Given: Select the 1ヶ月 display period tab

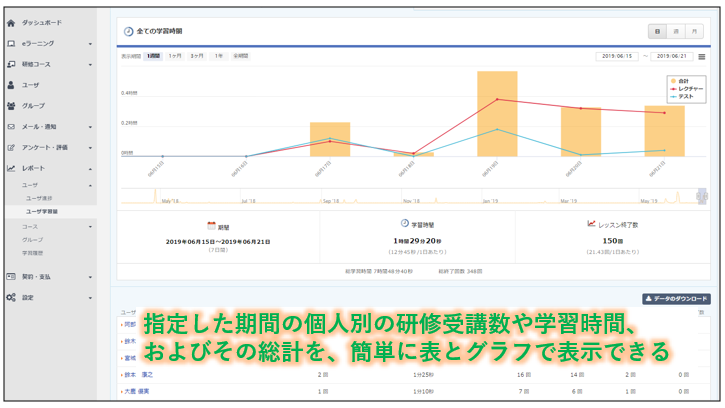Looking at the screenshot, I should point(175,57).
